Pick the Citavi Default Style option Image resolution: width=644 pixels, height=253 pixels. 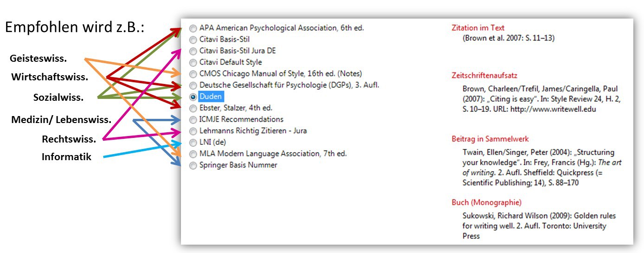click(x=193, y=63)
